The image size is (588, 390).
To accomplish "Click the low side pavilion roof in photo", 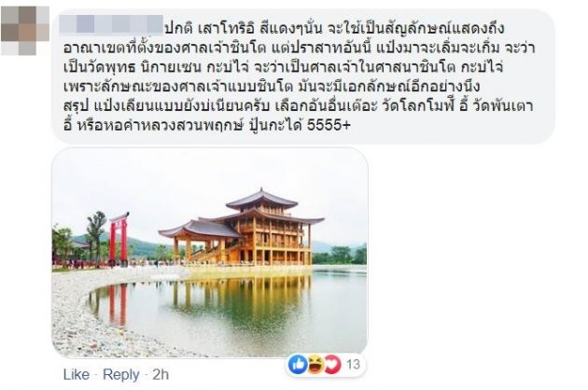I will [x=200, y=229].
